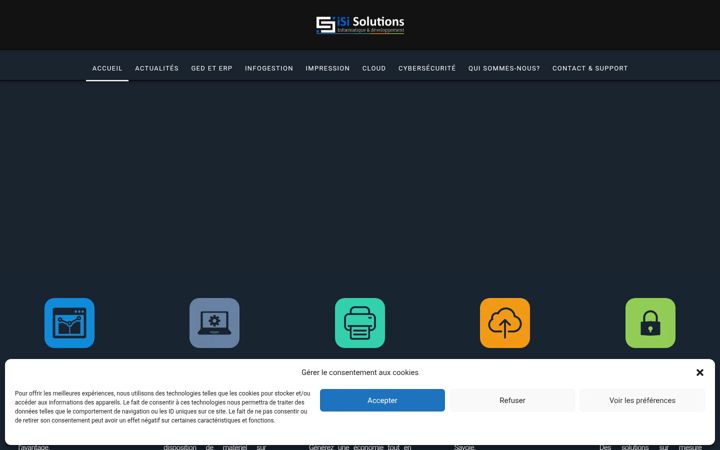The image size is (720, 450).
Task: Open Voir les préférences cookie settings
Action: (642, 400)
